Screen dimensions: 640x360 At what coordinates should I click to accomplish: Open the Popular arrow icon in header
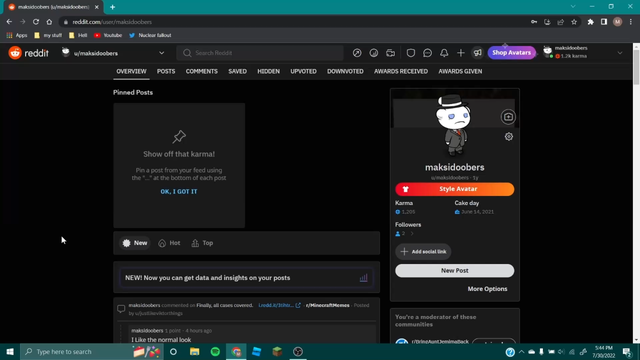click(x=357, y=53)
